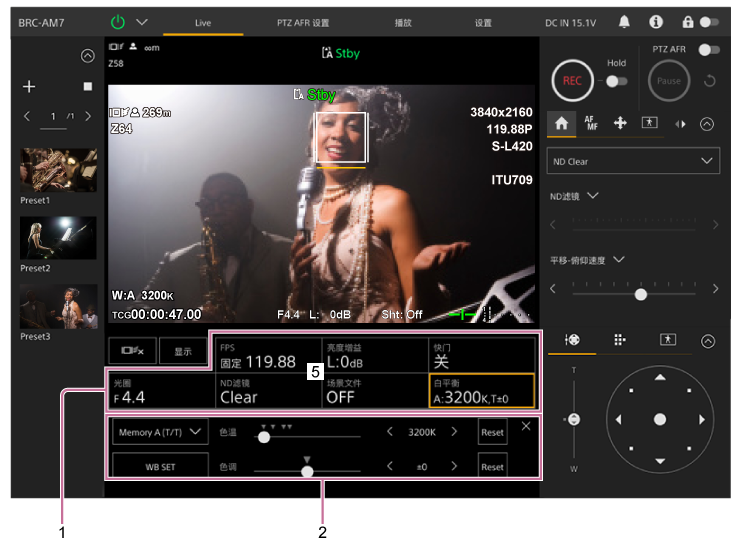
Task: Click Reset for 色温 color temperature
Action: coord(492,433)
